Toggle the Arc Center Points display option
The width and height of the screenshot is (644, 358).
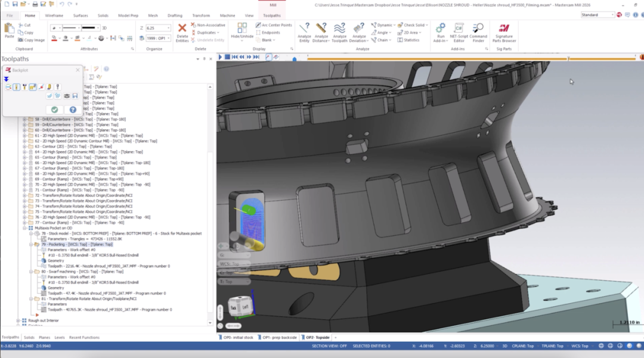click(x=274, y=25)
